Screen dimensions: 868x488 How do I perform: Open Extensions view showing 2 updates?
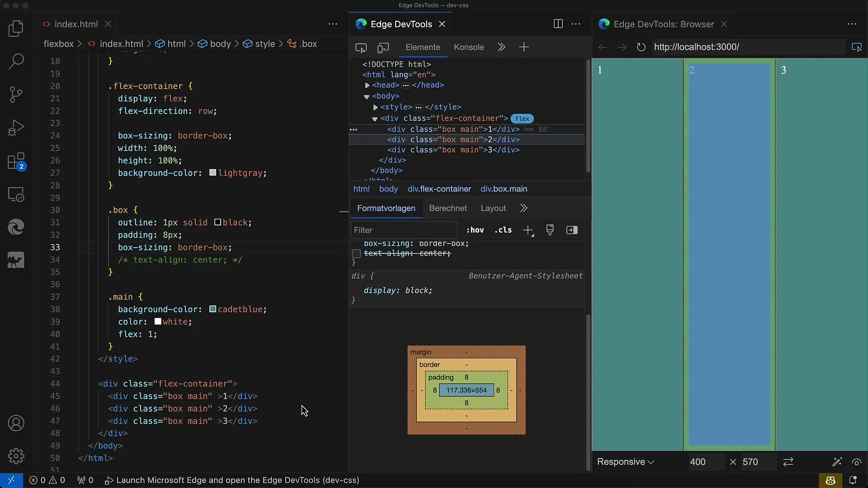coord(16,161)
